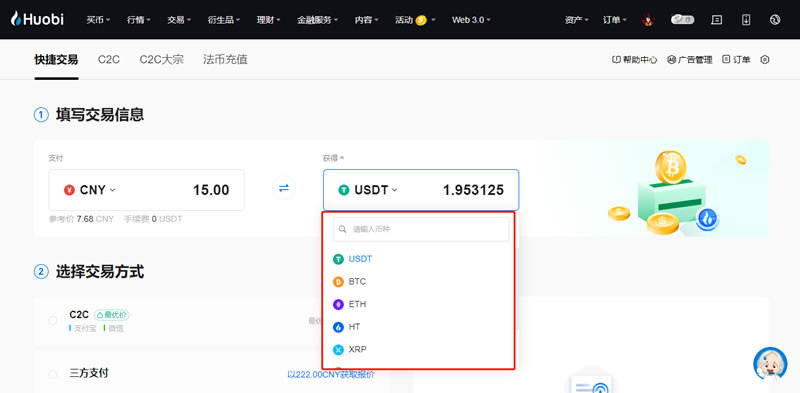Collapse the USDT coin dropdown
This screenshot has width=800, height=393.
[368, 190]
